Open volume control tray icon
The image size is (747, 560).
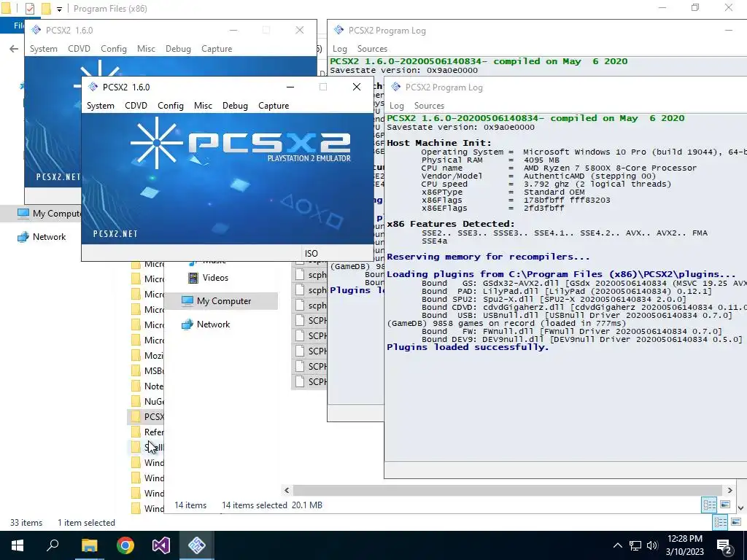coord(652,545)
